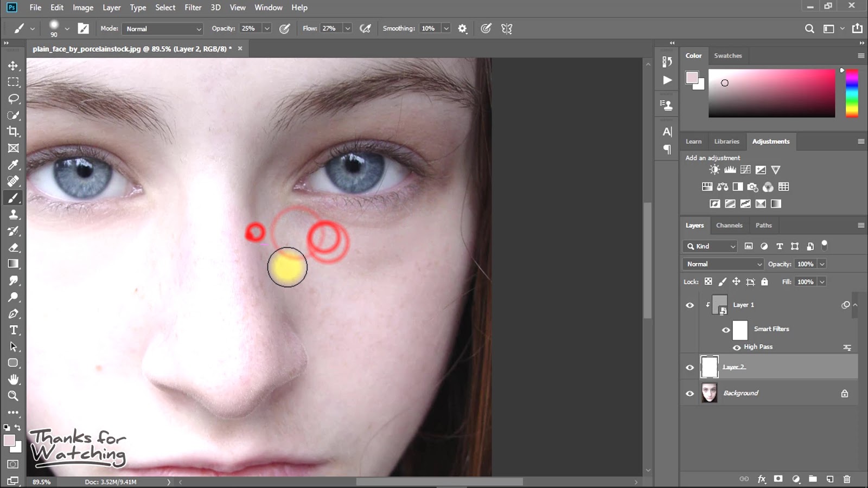Select the Hand tool
The width and height of the screenshot is (868, 488).
coord(13,380)
